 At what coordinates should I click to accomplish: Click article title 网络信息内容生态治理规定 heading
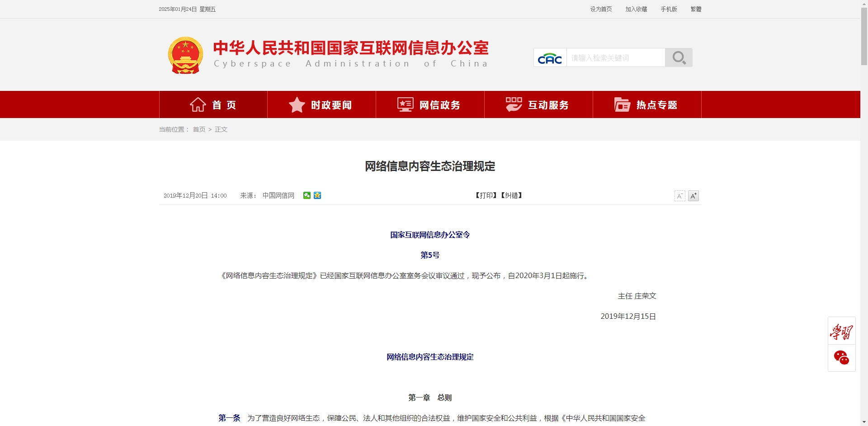click(430, 166)
